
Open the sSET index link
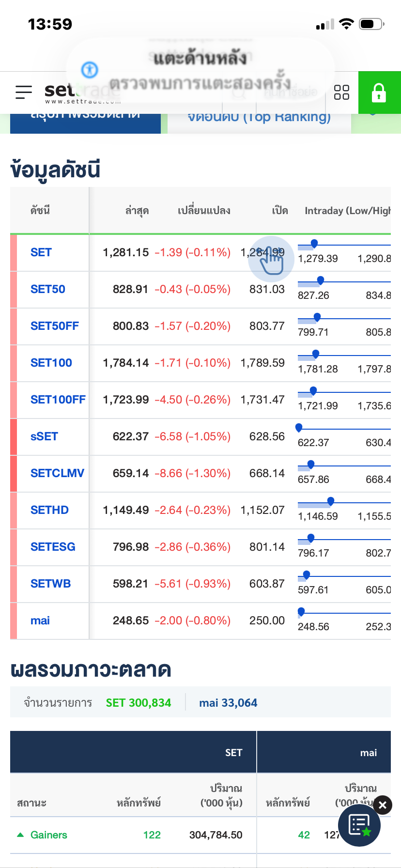[44, 436]
